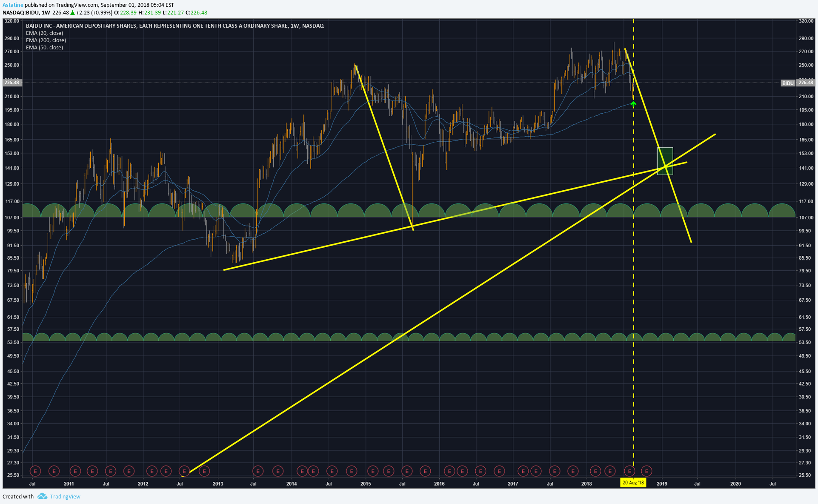Select the last earnings E marker before the 2013 gap

pyautogui.click(x=205, y=471)
